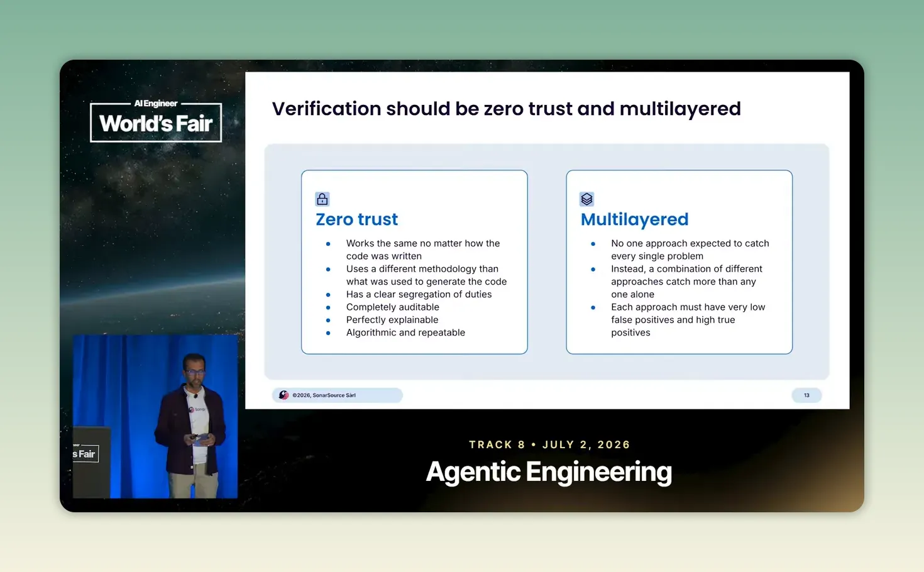The height and width of the screenshot is (572, 924).
Task: Click the layers icon above Multilayered
Action: pyautogui.click(x=586, y=199)
